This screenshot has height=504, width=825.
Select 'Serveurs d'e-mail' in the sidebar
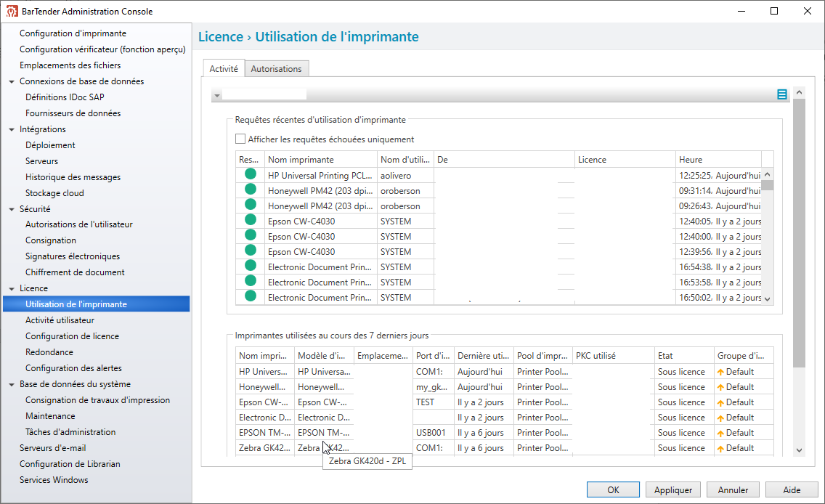(x=52, y=447)
